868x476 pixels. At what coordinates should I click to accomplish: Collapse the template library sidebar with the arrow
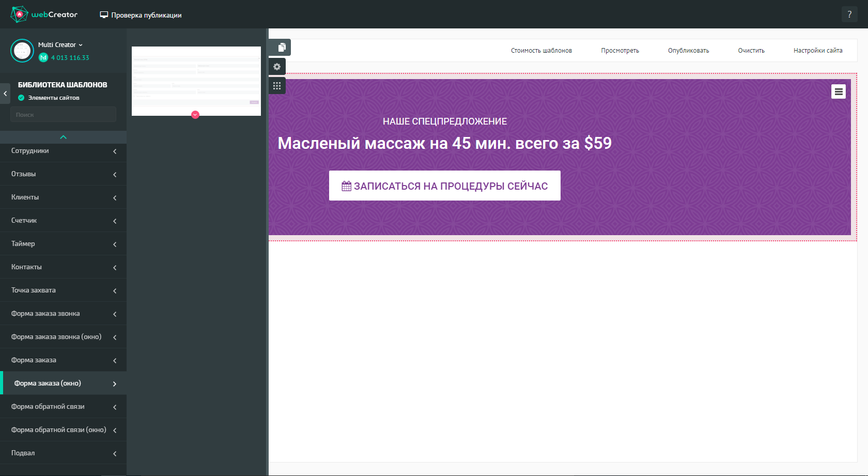coord(5,93)
